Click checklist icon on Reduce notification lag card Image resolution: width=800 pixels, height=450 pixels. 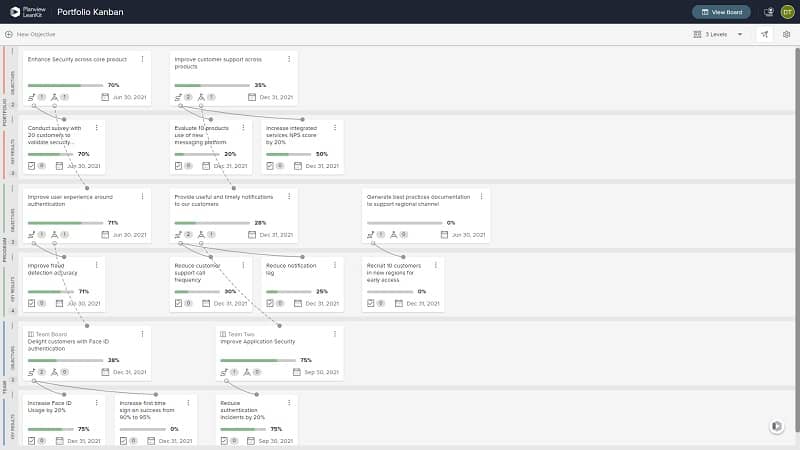(270, 303)
